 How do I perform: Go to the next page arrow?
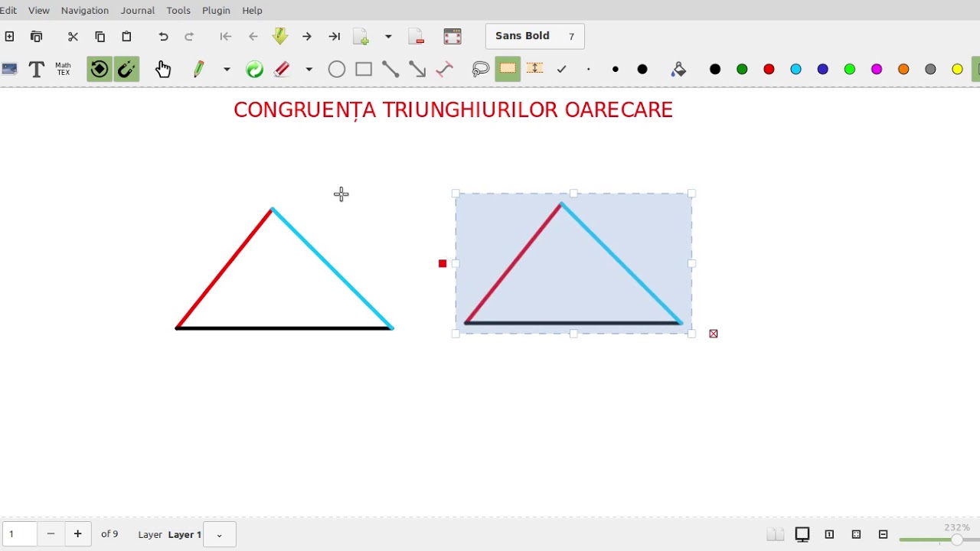point(306,36)
